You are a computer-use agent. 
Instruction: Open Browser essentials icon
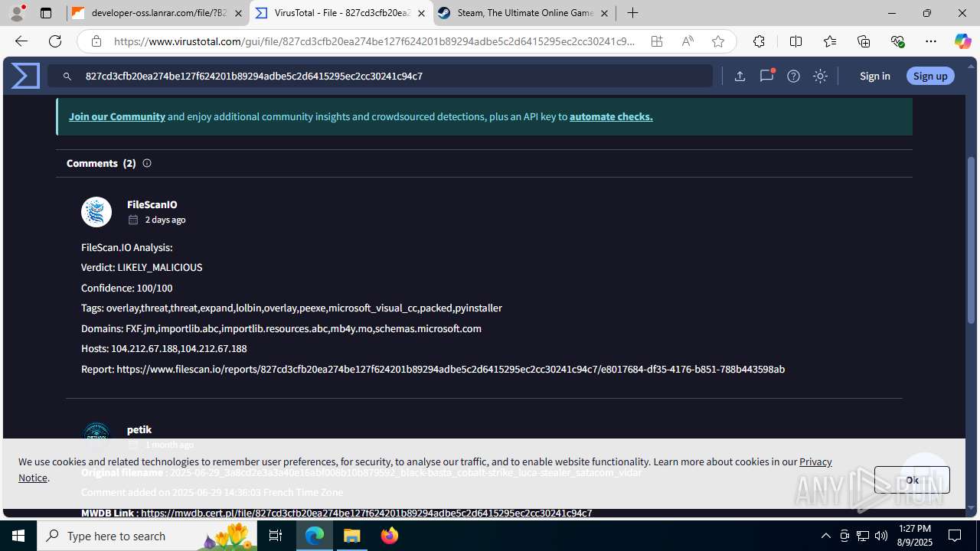point(897,41)
